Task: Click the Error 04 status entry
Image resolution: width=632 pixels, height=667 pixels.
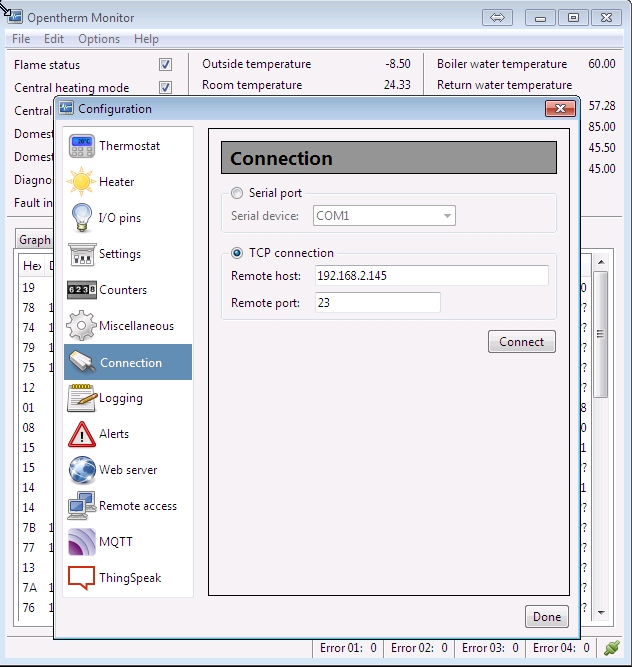Action: pyautogui.click(x=561, y=648)
